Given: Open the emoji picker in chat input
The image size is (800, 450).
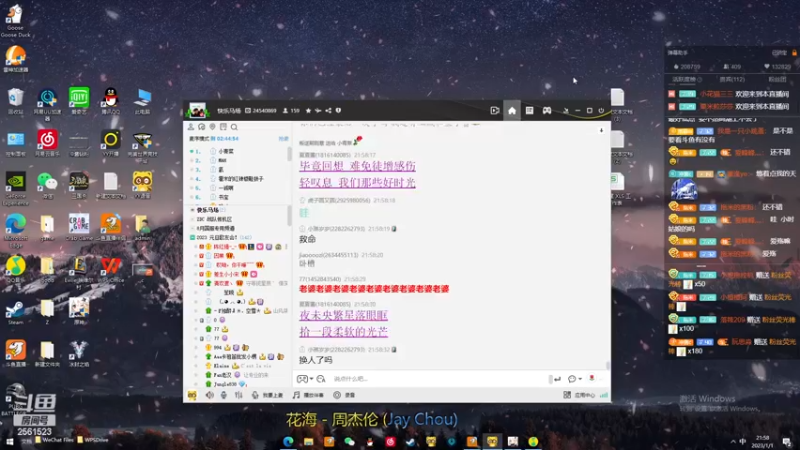Looking at the screenshot, I should tap(302, 379).
